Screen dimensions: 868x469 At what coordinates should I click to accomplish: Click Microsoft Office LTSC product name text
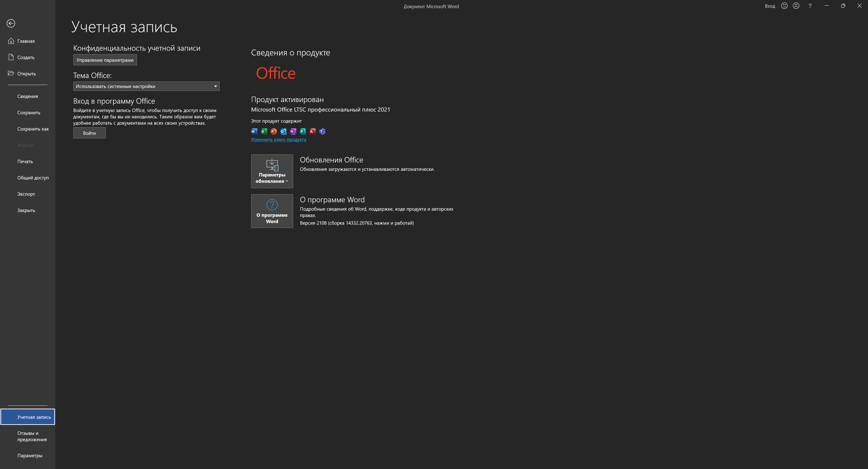click(x=321, y=110)
